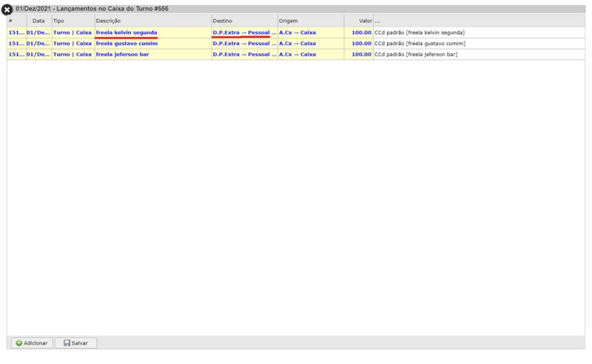Screen dimensions: 592x364
Task: Click Origem 'A.Cx → Caixa' in gustavo row
Action: tap(297, 44)
